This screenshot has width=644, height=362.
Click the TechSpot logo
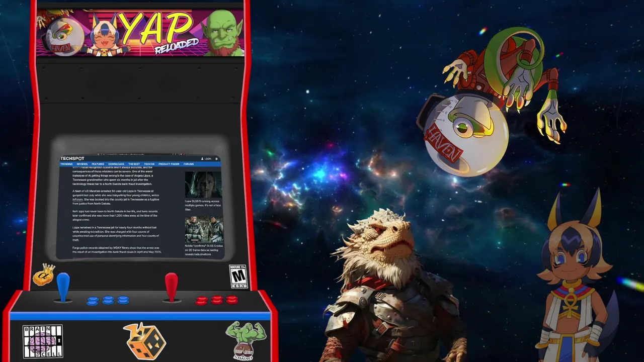point(72,159)
